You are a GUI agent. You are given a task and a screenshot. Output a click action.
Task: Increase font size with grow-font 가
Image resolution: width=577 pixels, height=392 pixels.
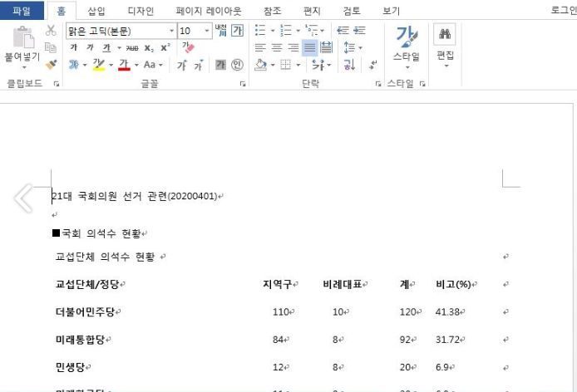[182, 65]
